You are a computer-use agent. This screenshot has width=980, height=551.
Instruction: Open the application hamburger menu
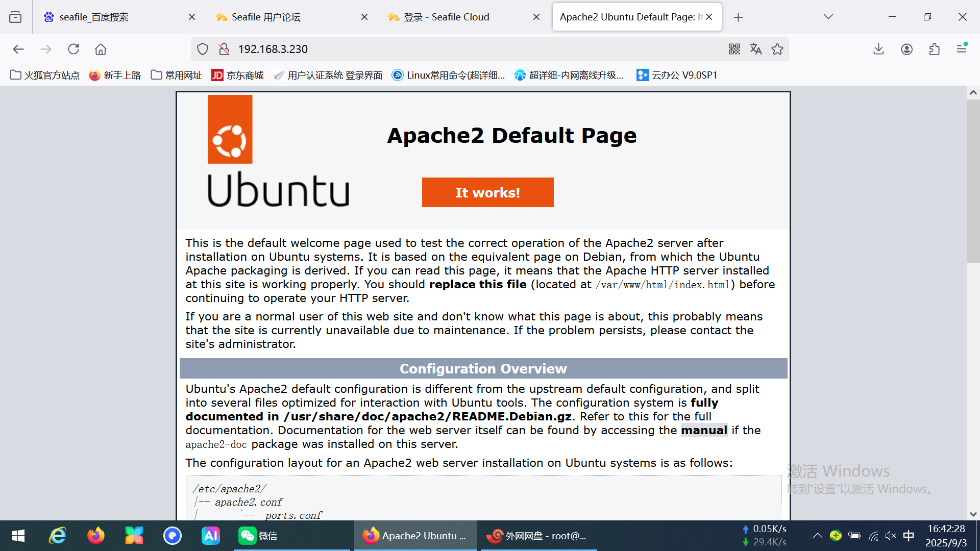click(x=962, y=49)
